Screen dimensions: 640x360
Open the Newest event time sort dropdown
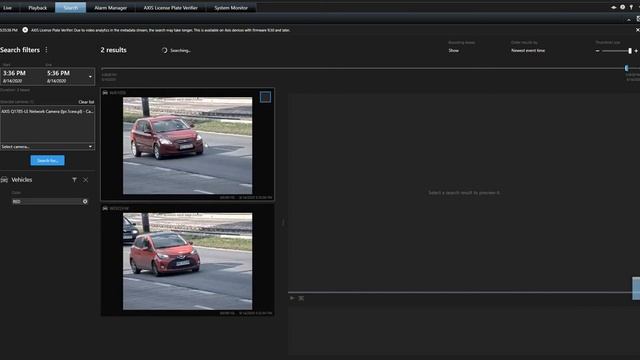pos(528,51)
